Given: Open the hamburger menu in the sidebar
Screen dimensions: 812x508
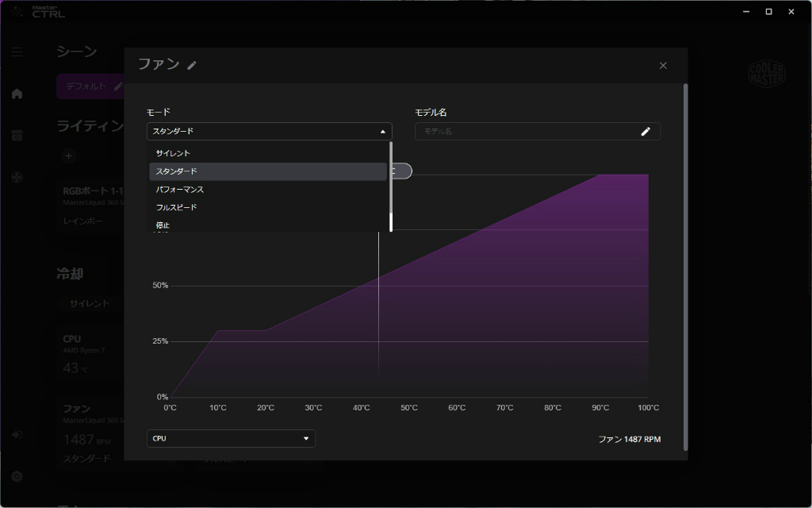Looking at the screenshot, I should click(x=17, y=52).
